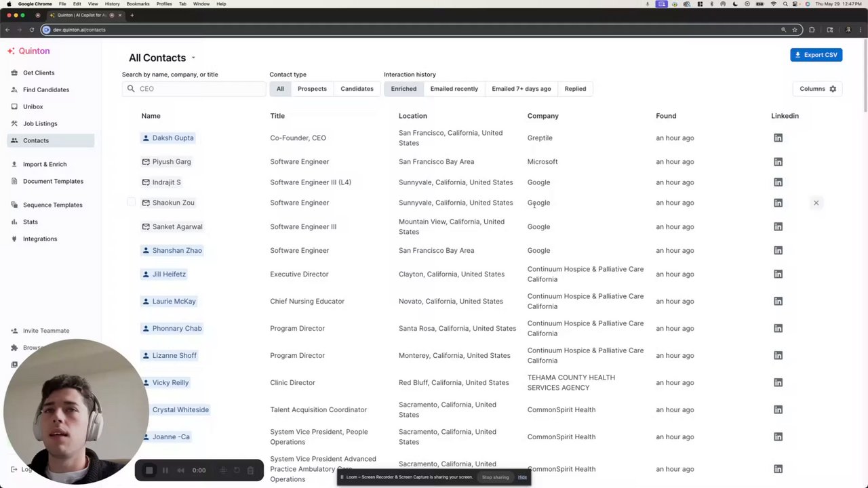Open LinkedIn profile for Crystal Whiteside
Image resolution: width=868 pixels, height=488 pixels.
[x=778, y=409]
